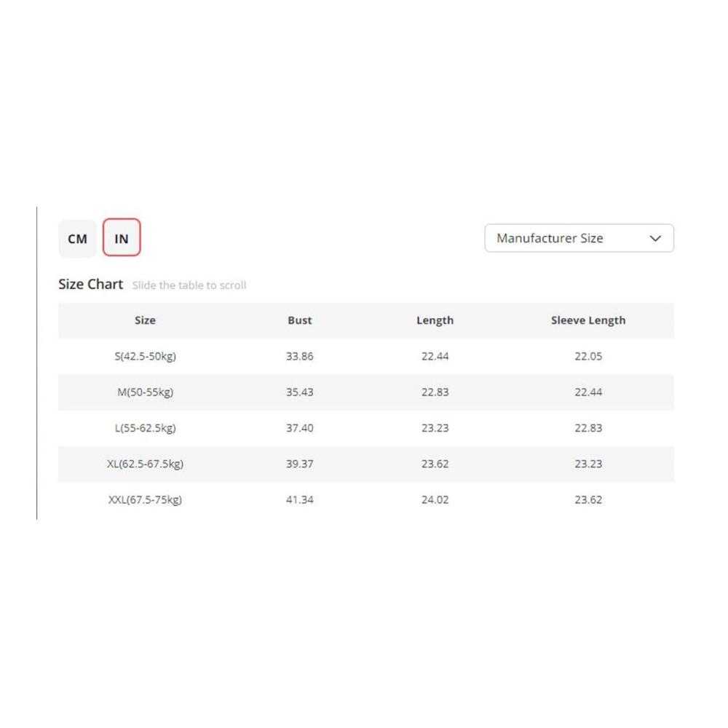Click the 'Slide the table to scroll' hint
This screenshot has height=728, width=728.
[189, 285]
